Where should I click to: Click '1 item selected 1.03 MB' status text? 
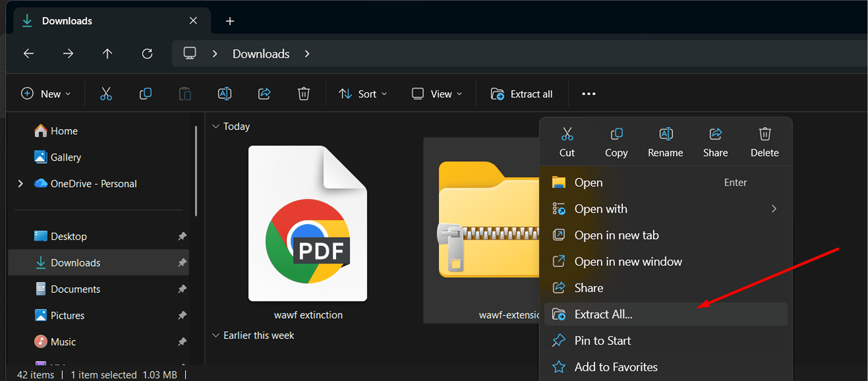[x=124, y=375]
